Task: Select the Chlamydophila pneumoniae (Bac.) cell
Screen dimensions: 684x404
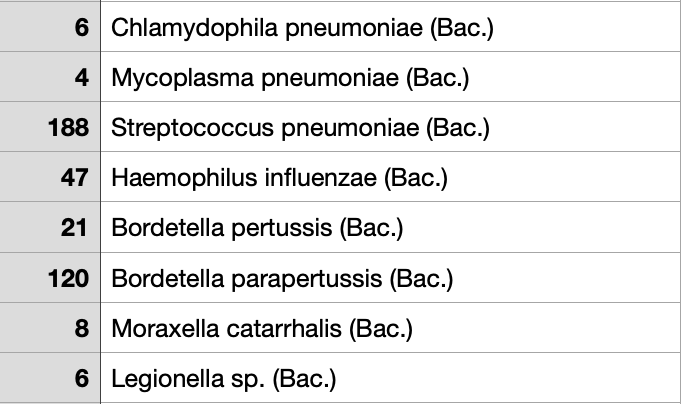Action: pyautogui.click(x=390, y=27)
